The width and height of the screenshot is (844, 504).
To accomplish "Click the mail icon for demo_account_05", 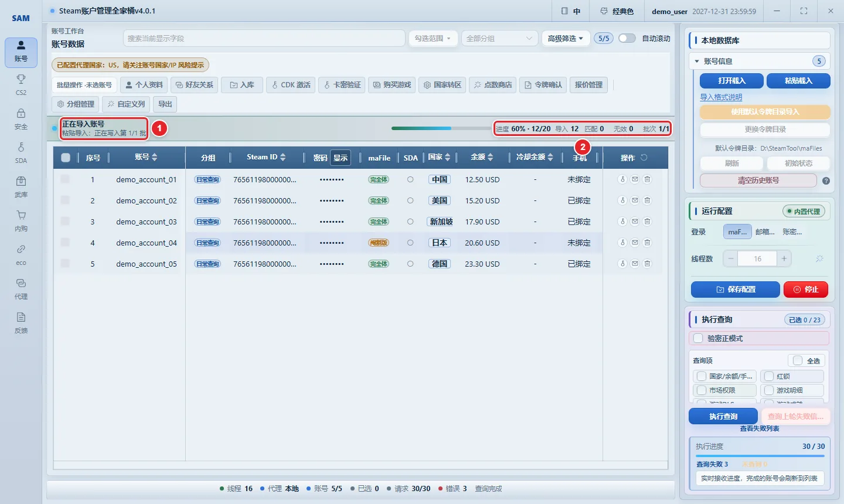I will [635, 264].
